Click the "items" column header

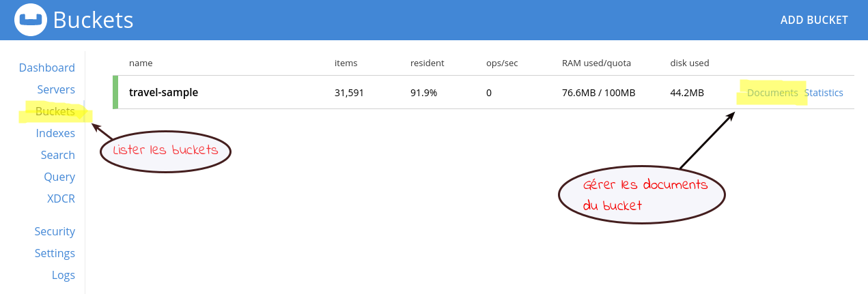(346, 63)
